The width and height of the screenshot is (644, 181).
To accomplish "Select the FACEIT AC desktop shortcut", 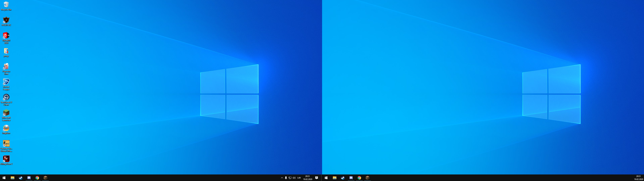I will 6,21.
